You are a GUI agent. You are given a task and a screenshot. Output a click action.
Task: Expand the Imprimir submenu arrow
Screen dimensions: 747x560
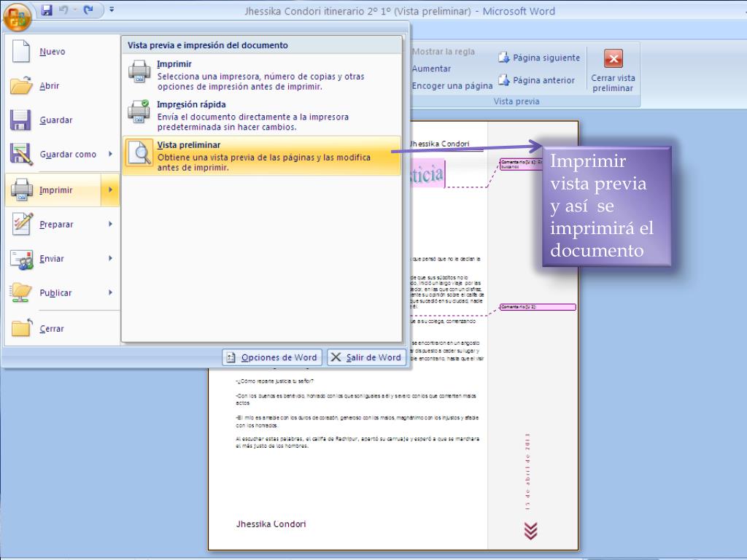(110, 190)
